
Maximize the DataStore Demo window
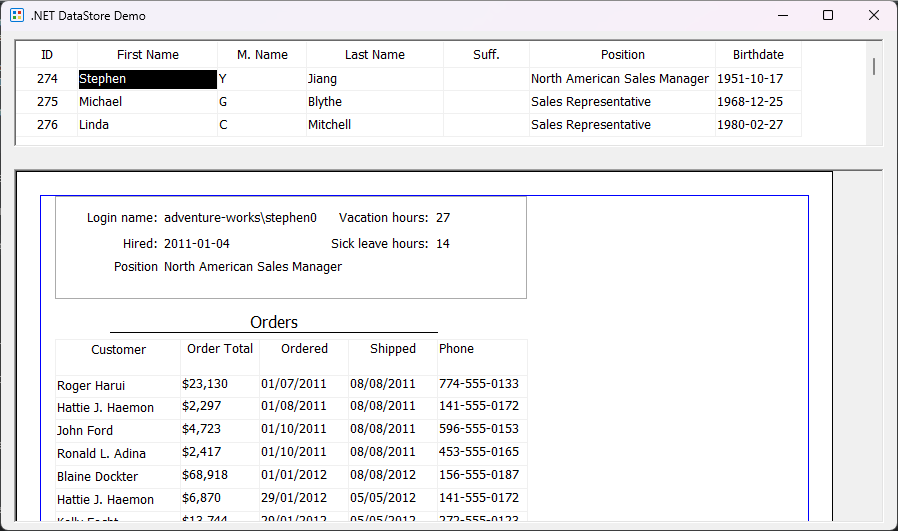click(827, 16)
